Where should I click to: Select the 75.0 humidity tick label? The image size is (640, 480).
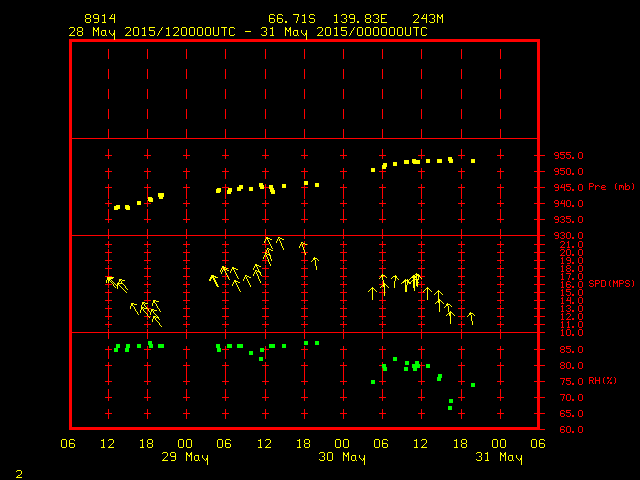571,382
